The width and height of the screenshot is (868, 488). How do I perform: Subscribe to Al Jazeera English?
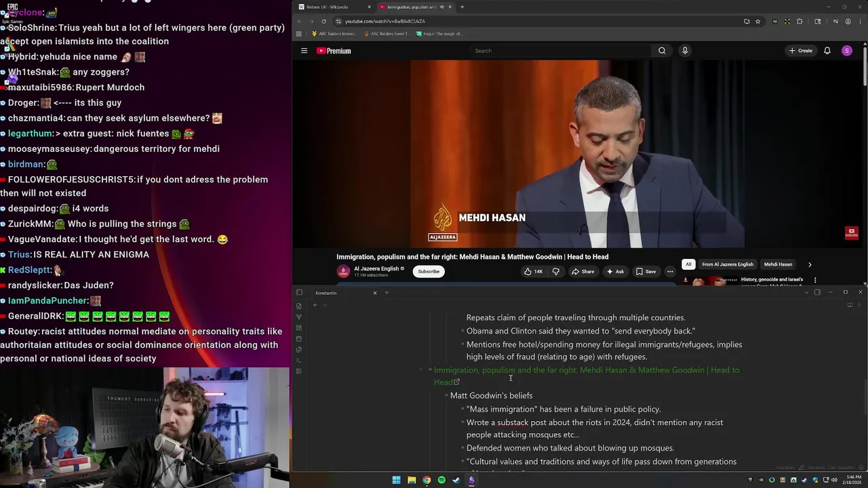[x=429, y=272]
